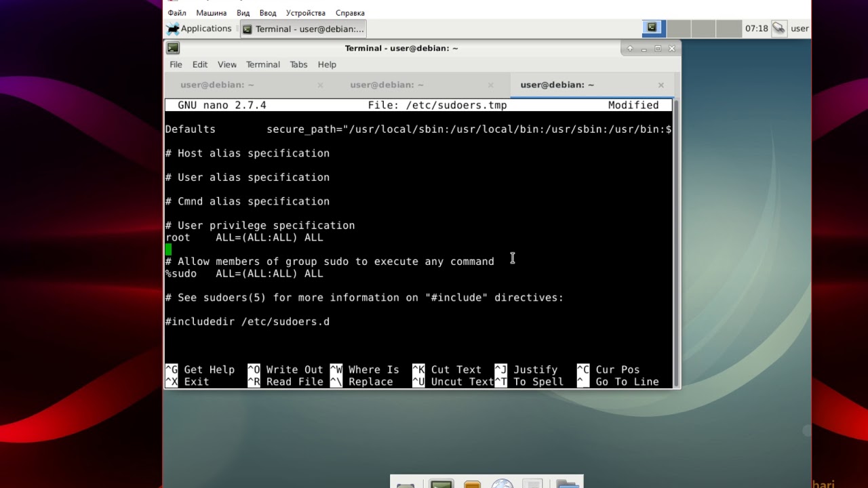Image resolution: width=868 pixels, height=488 pixels.
Task: Click the '# Allow members of group sudo' line
Action: [x=330, y=262]
